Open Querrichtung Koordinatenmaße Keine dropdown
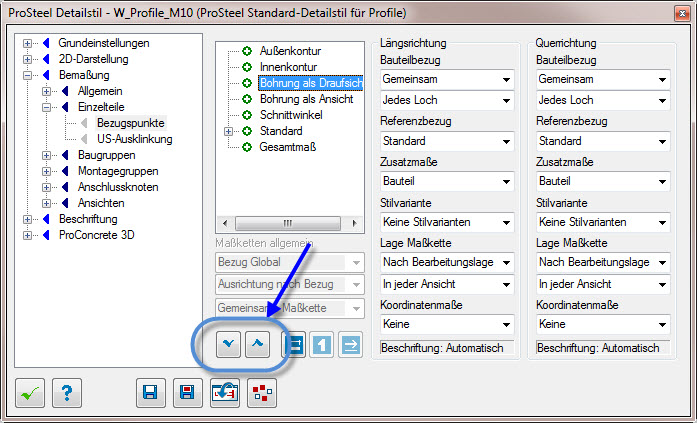Screen dimensions: 697x423 tap(603, 324)
